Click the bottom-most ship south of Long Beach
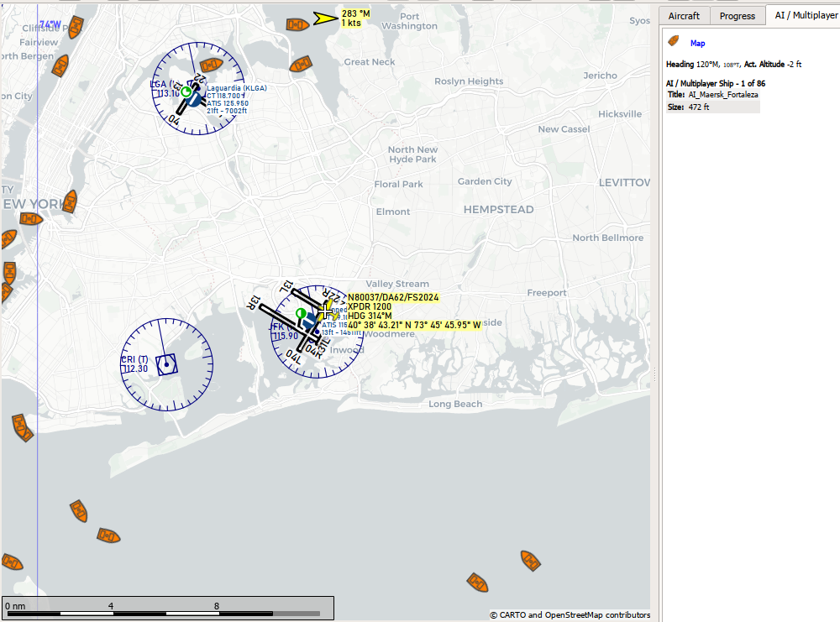 477,583
